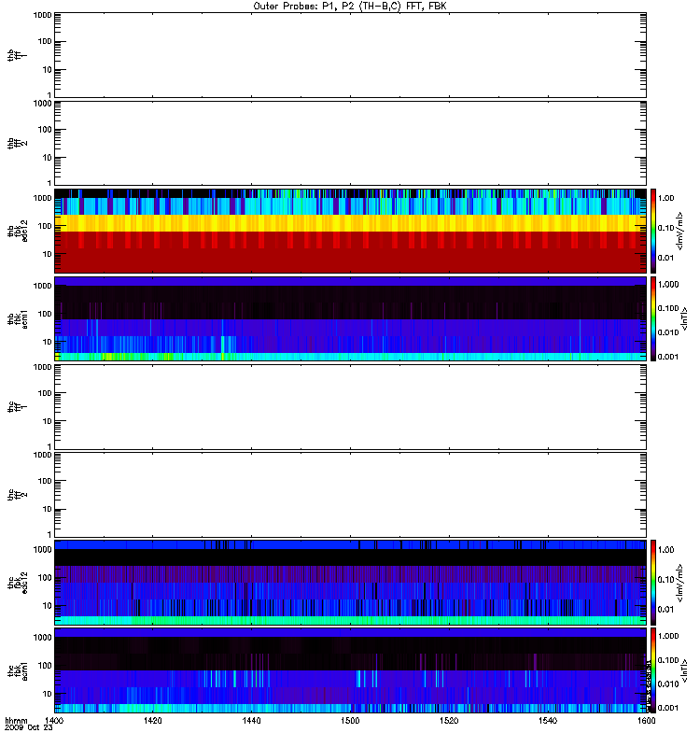Click the 1540 time axis label
This screenshot has height=747, width=700.
point(548,720)
